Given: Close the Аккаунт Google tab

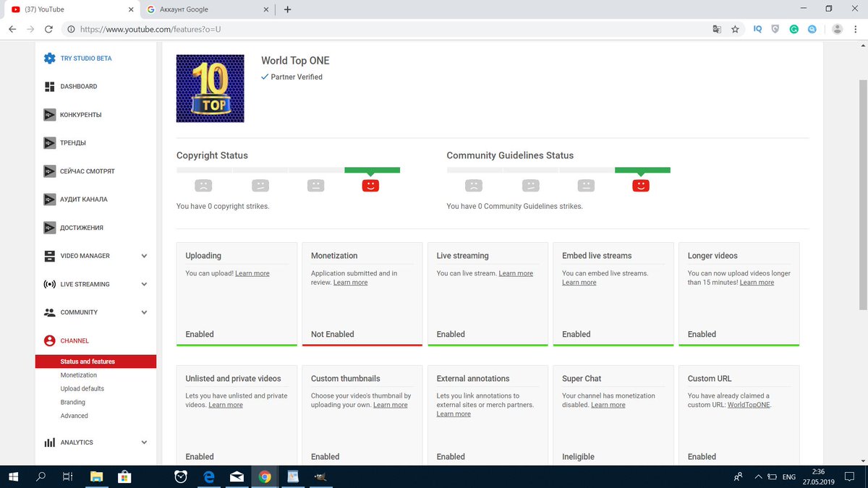Looking at the screenshot, I should [265, 9].
